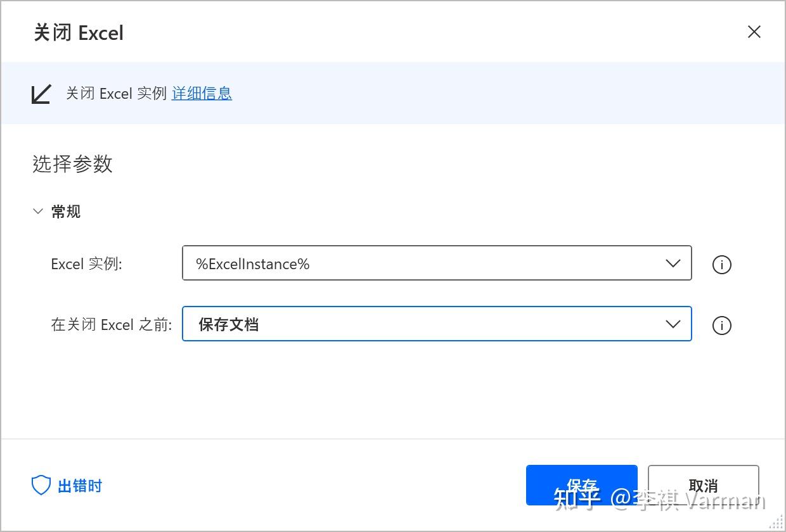Click the chevron arrow on the instance combo box
Viewport: 786px width, 532px height.
click(x=673, y=263)
